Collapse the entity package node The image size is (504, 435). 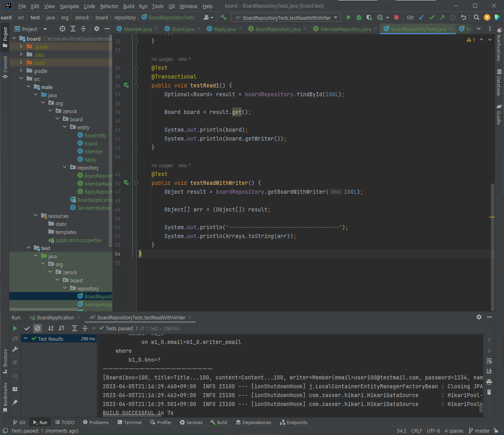click(x=64, y=127)
